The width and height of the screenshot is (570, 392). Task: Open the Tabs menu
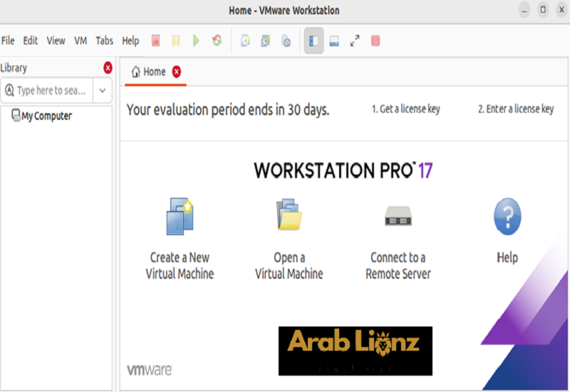tap(104, 41)
